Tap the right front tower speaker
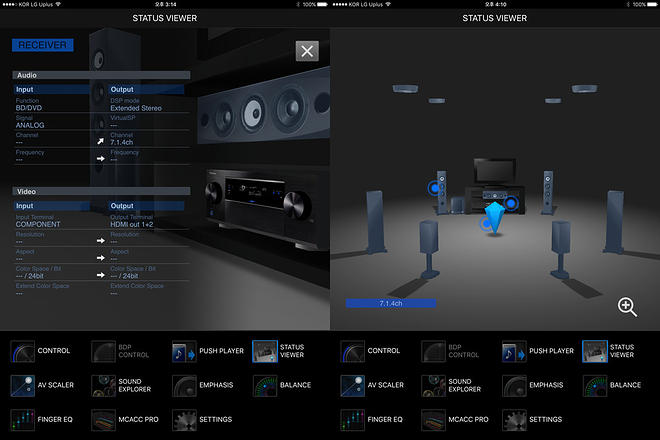This screenshot has height=440, width=660. coord(548,192)
